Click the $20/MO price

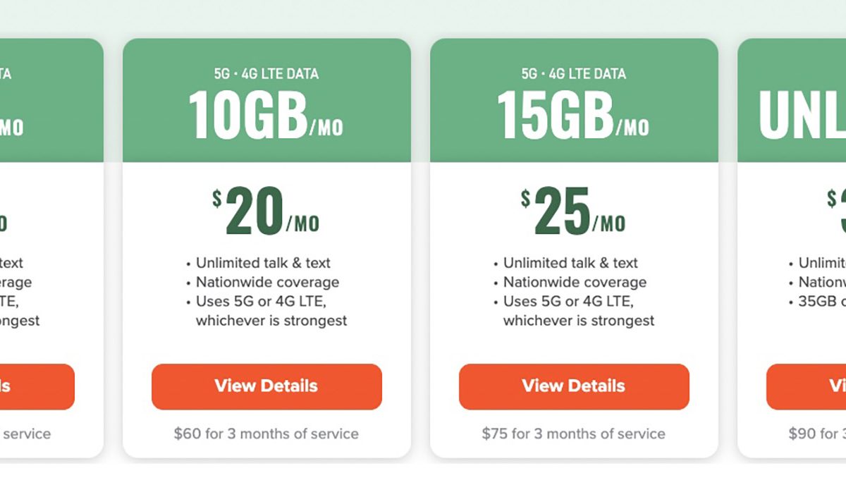(266, 211)
